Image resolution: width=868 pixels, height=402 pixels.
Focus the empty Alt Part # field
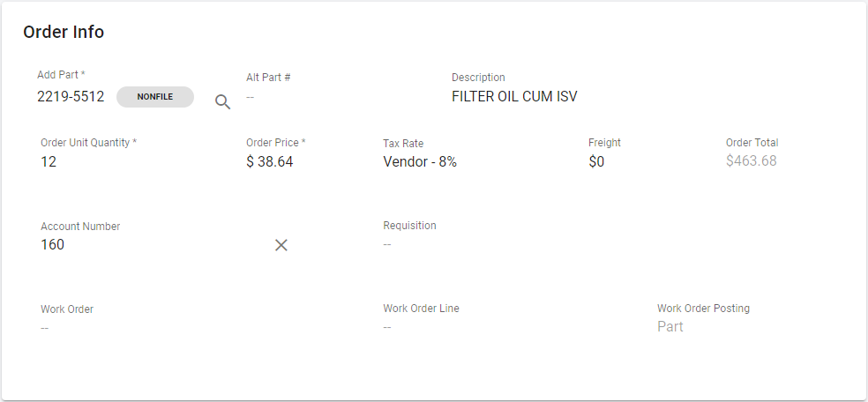251,97
